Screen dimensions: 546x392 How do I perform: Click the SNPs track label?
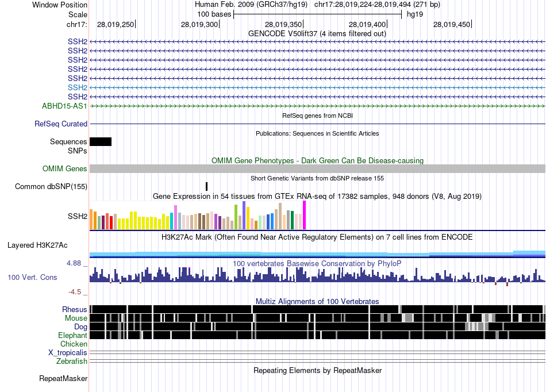pos(78,151)
